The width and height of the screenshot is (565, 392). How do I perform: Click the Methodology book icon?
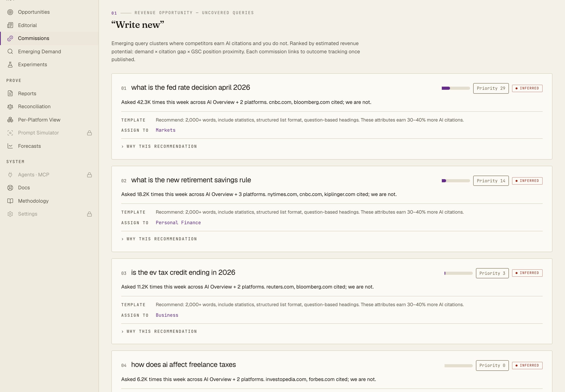point(10,201)
